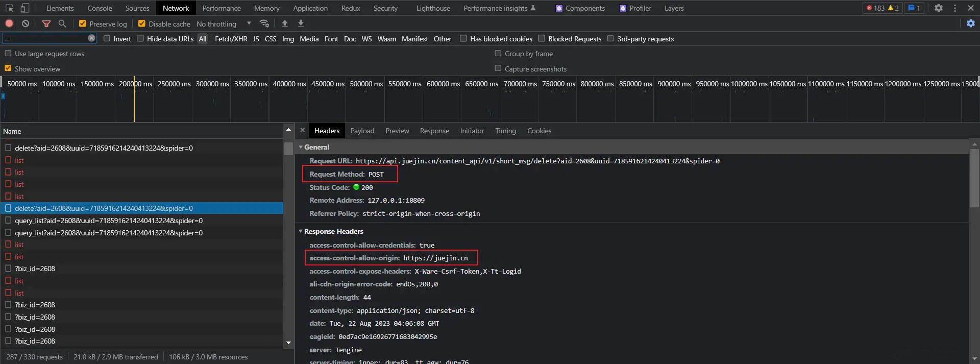Open network conditions wifi icon
The height and width of the screenshot is (364, 980).
(x=264, y=23)
